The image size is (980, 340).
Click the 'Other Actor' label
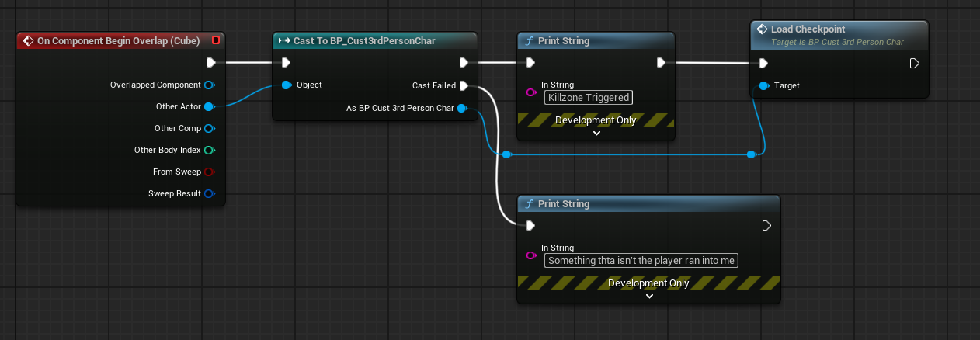coord(179,106)
